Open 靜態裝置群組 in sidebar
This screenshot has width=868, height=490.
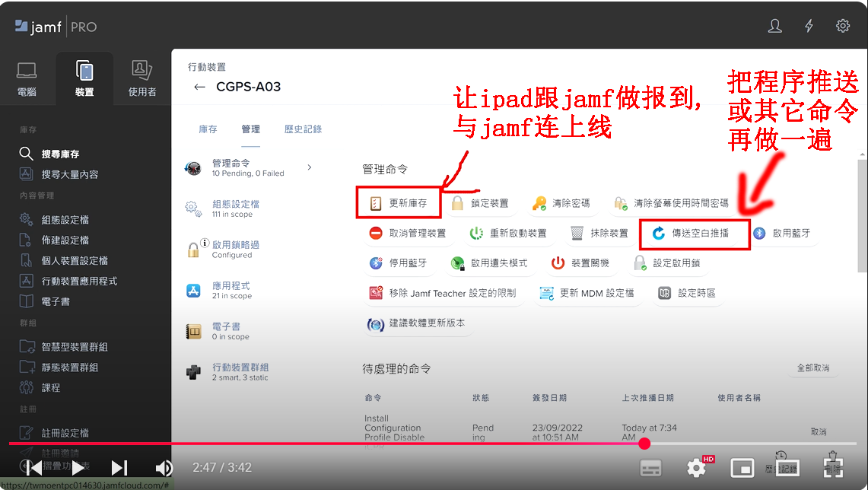[60, 367]
